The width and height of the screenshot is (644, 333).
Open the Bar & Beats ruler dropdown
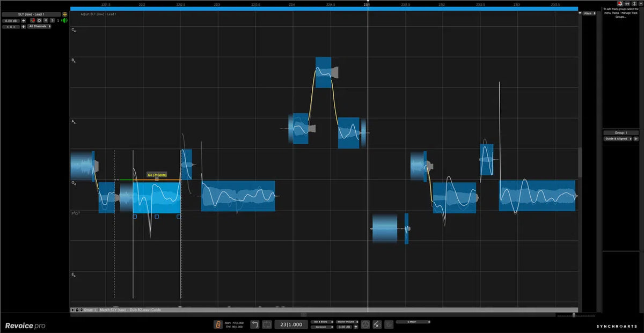point(321,322)
